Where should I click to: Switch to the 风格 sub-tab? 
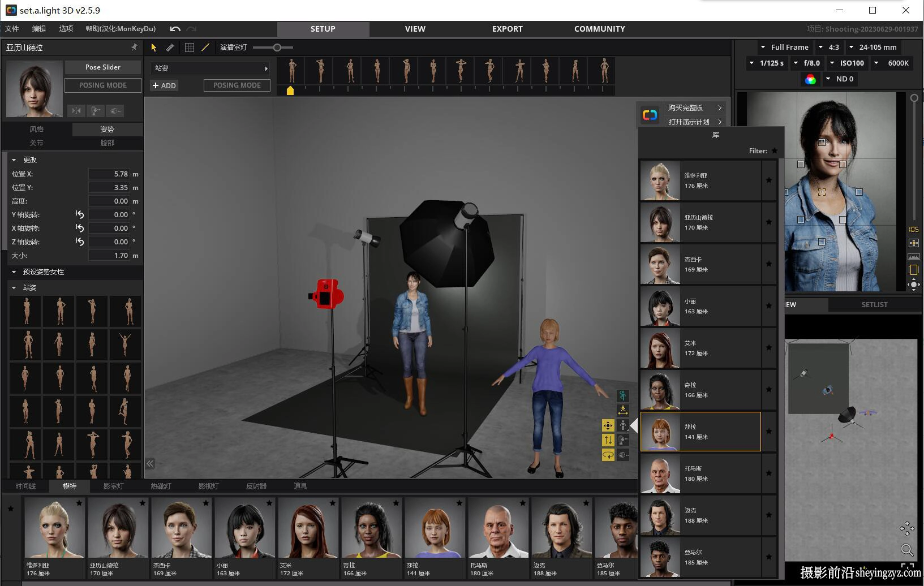[37, 130]
